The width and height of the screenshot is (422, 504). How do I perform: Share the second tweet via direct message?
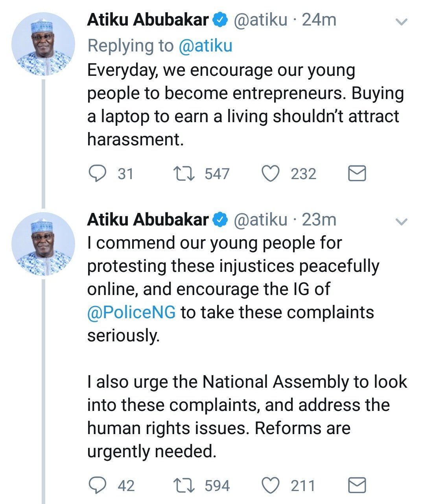[357, 486]
